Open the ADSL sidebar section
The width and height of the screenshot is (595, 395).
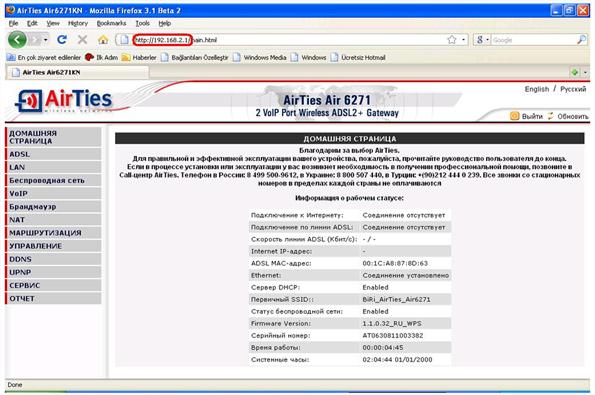54,154
